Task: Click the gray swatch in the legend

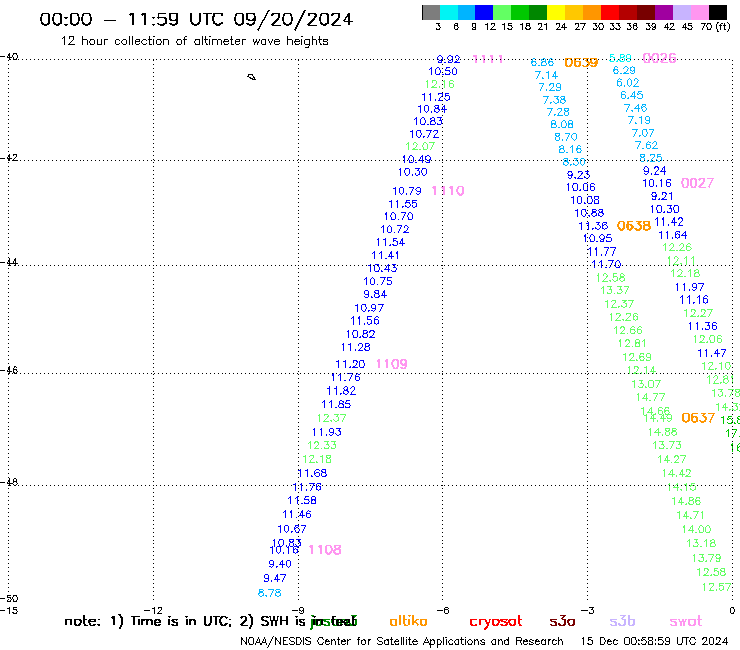Action: pos(431,12)
